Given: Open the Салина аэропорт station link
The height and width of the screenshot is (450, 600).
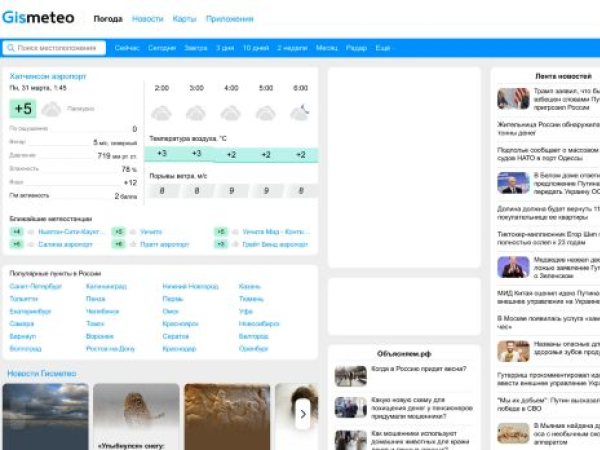Looking at the screenshot, I should 65,245.
